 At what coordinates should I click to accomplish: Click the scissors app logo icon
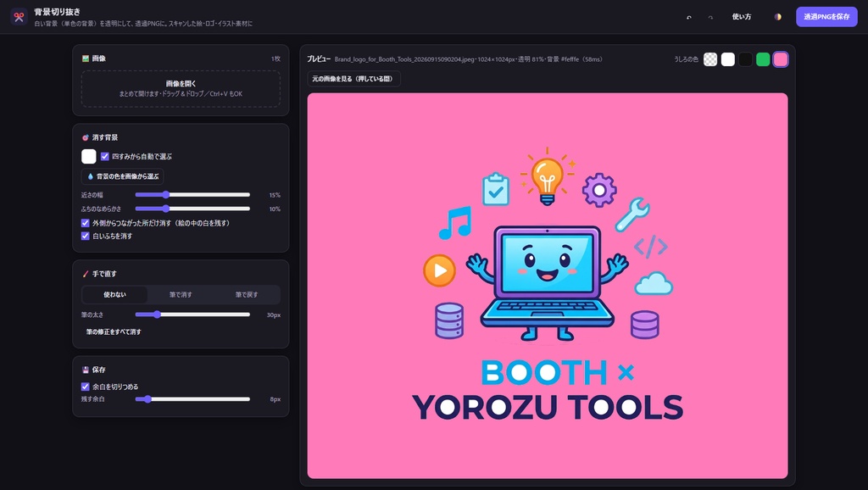pos(19,17)
